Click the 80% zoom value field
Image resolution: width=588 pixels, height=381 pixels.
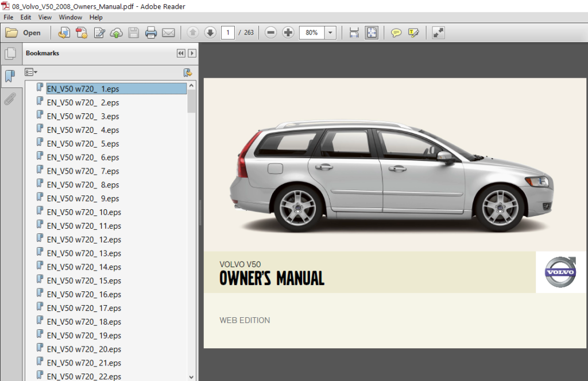click(312, 33)
